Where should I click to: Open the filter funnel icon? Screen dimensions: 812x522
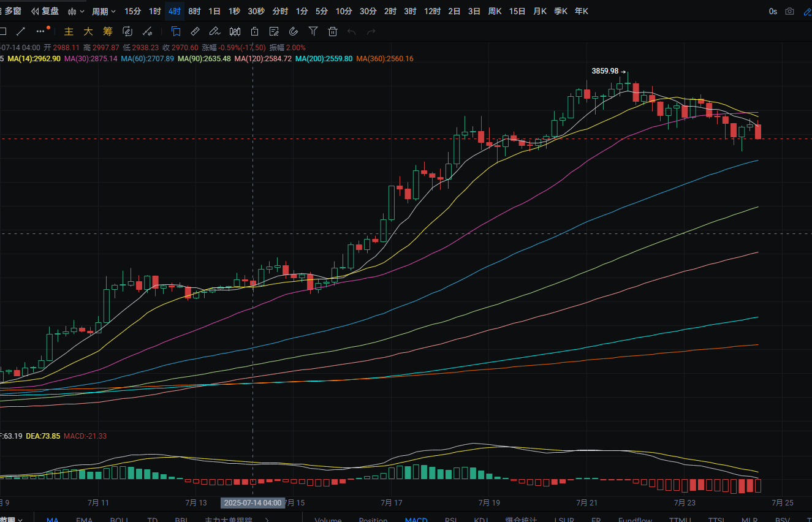313,31
